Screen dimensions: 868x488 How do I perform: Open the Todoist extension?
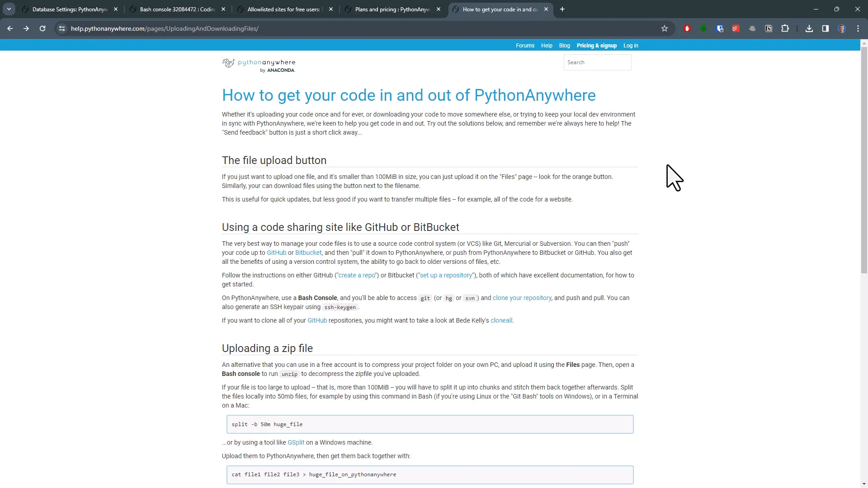tap(736, 28)
